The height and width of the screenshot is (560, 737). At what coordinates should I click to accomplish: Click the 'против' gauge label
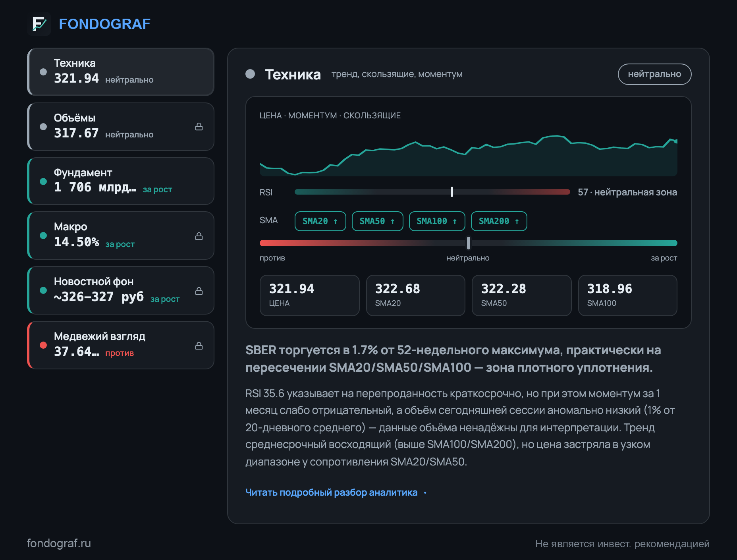(272, 258)
